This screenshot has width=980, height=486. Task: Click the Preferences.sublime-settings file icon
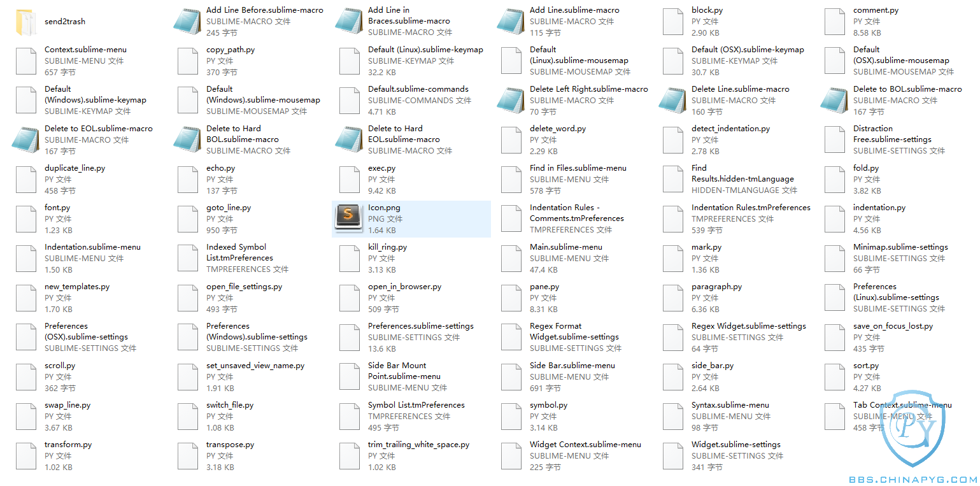[350, 338]
